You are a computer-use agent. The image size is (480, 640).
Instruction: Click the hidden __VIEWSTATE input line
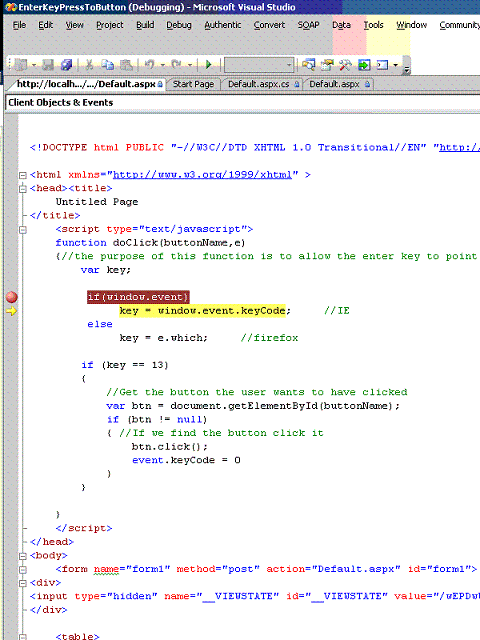(x=255, y=596)
